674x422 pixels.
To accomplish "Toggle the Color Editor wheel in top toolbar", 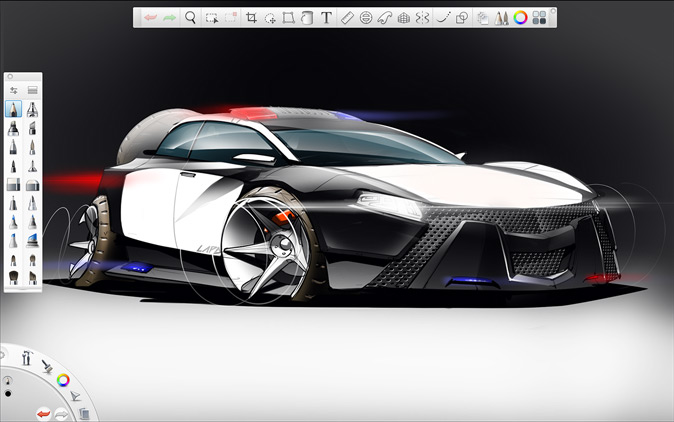I will click(520, 17).
